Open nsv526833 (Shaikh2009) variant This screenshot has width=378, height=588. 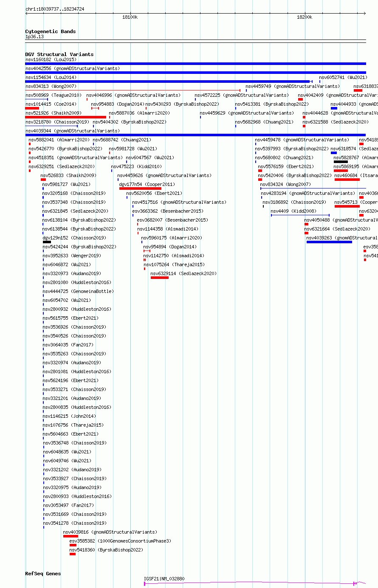coord(68,175)
